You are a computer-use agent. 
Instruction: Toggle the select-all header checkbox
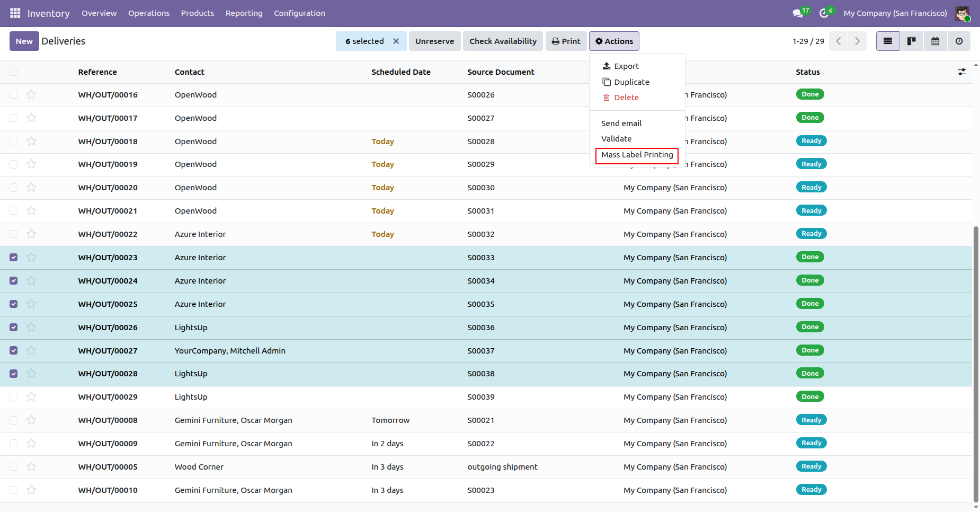pyautogui.click(x=14, y=72)
